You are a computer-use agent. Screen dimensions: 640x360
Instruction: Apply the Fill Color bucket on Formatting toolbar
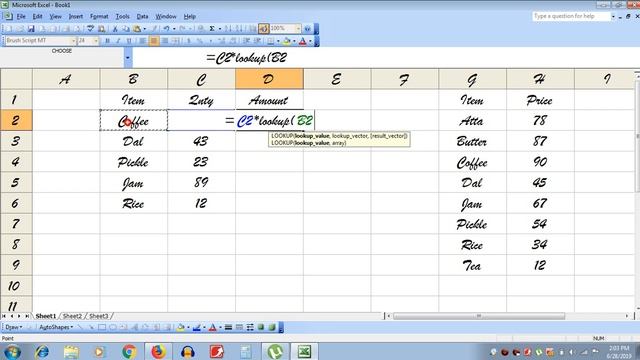point(287,41)
